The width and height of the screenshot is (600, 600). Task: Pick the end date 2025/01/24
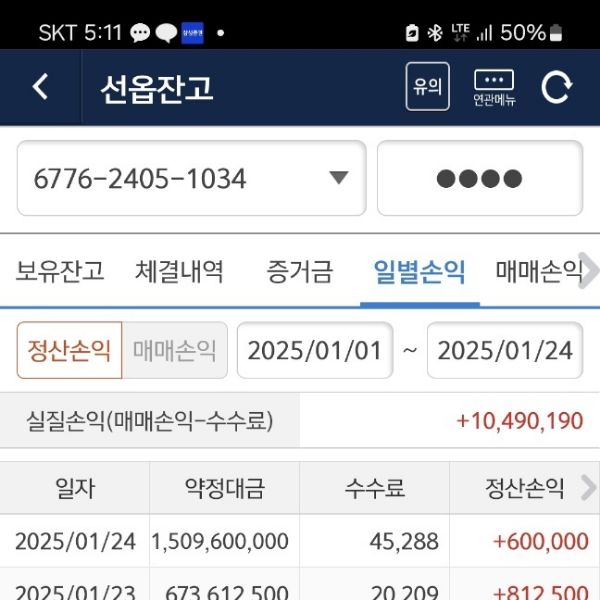coord(505,350)
